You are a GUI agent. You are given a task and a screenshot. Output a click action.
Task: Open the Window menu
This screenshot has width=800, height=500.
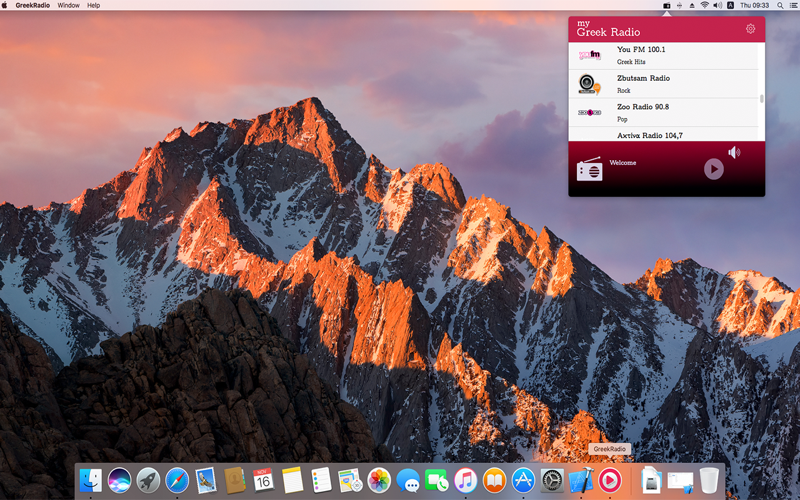pyautogui.click(x=68, y=5)
